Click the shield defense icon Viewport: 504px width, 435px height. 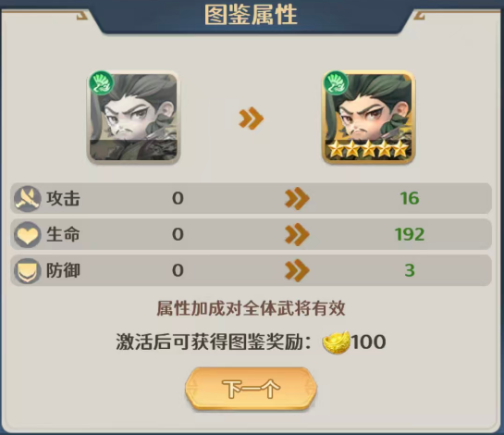(28, 270)
